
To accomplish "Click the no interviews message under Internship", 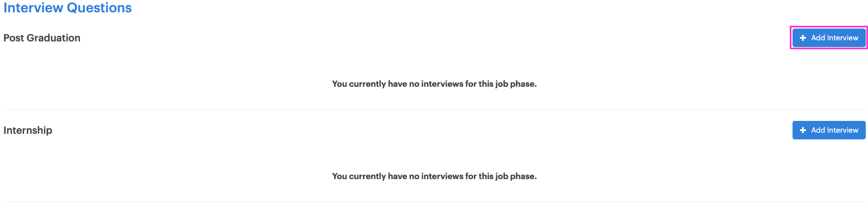I will [434, 176].
